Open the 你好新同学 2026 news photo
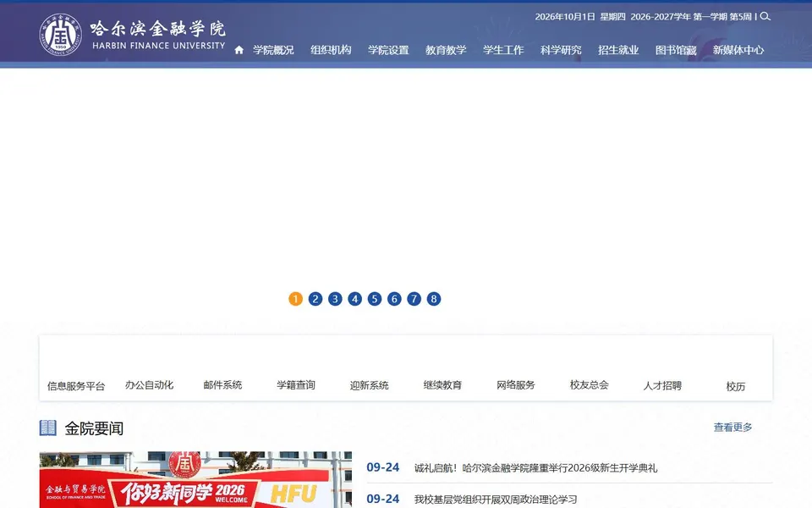Screen dimensions: 812x508 (x=195, y=479)
